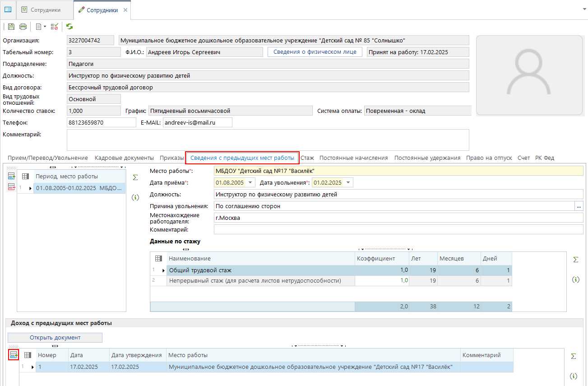The width and height of the screenshot is (588, 386).
Task: Expand the Дата увольнения date picker
Action: (x=348, y=183)
